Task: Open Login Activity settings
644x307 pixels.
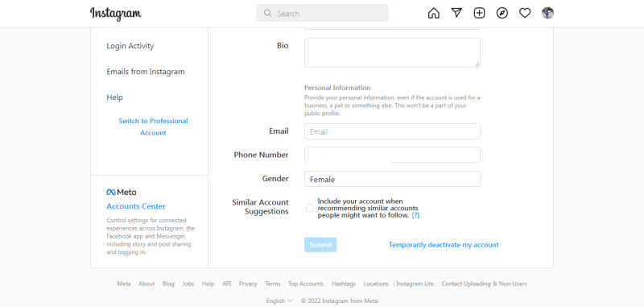Action: click(x=130, y=46)
